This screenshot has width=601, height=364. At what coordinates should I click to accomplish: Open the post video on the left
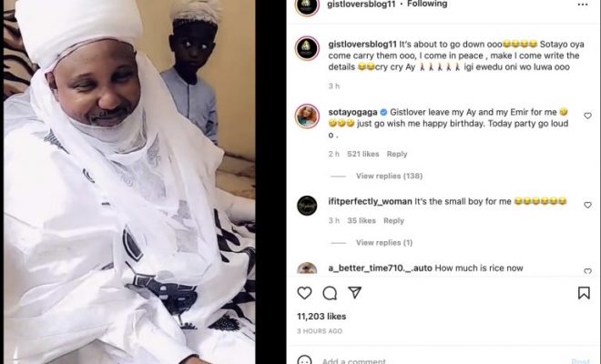[129, 182]
